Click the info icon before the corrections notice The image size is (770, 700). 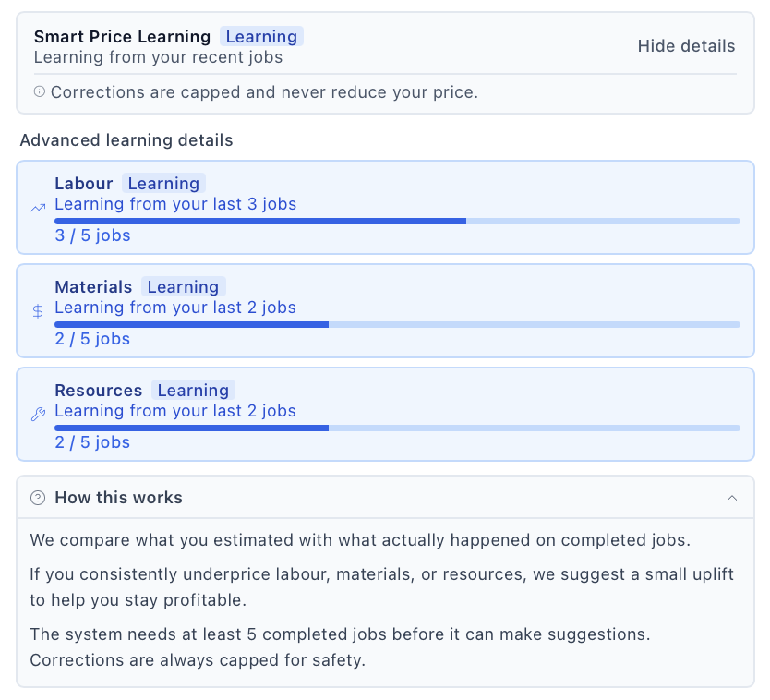[39, 92]
